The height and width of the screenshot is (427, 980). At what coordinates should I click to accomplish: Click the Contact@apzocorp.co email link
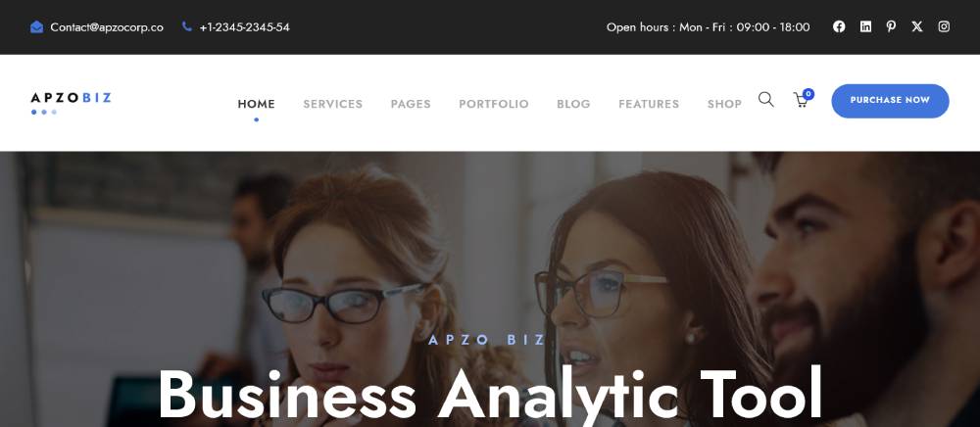(x=107, y=26)
